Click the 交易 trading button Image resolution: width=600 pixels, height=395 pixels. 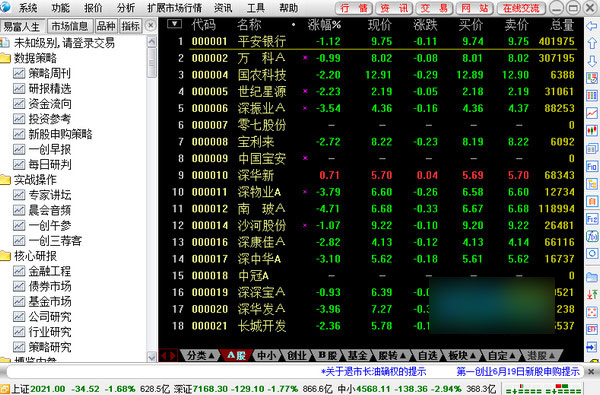[x=434, y=8]
